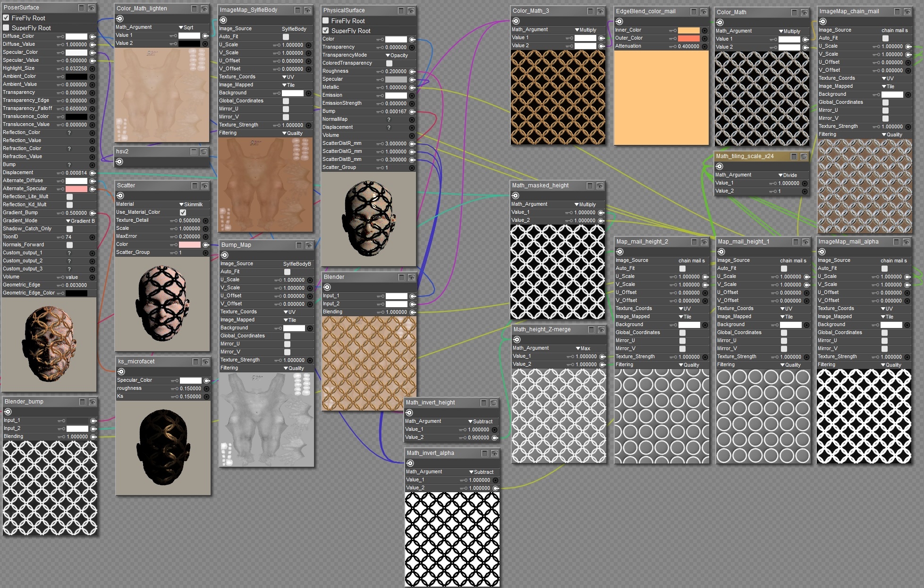Viewport: 924px width, 588px height.
Task: Click output plug of hsv2 node
Action: (x=119, y=162)
